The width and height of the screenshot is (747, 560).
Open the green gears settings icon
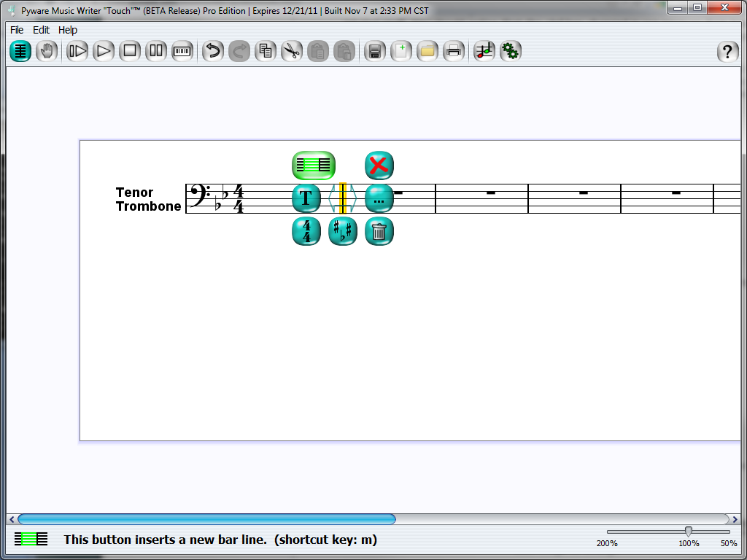pos(511,51)
